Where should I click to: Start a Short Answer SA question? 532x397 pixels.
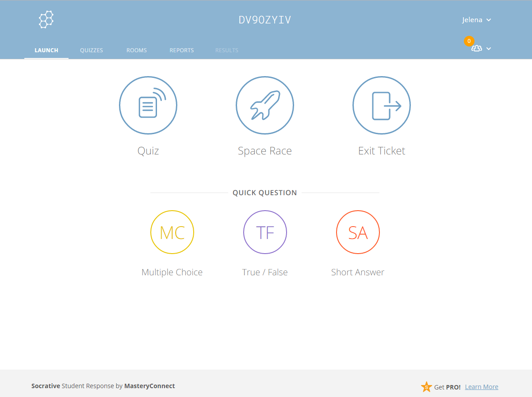(x=358, y=232)
